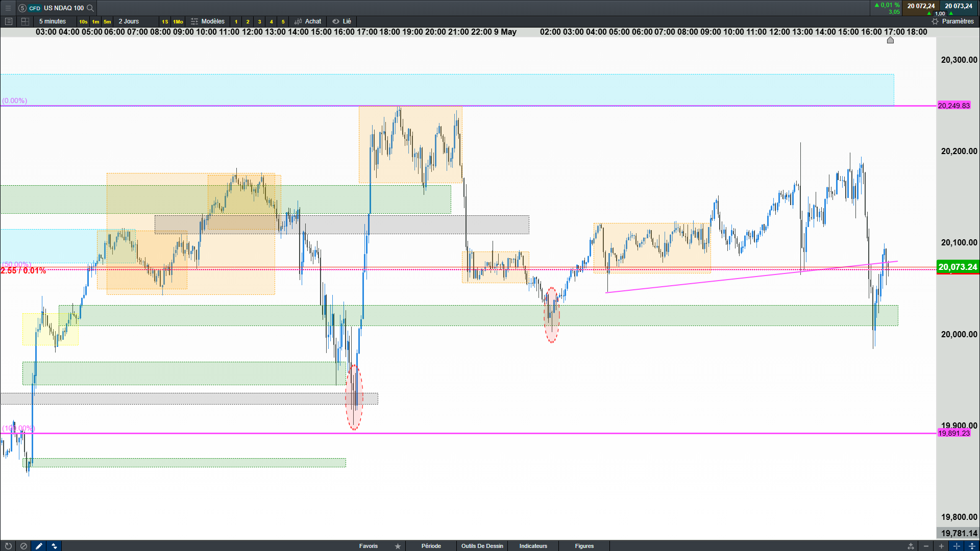Open the Outils De Dessin tab

coord(482,546)
